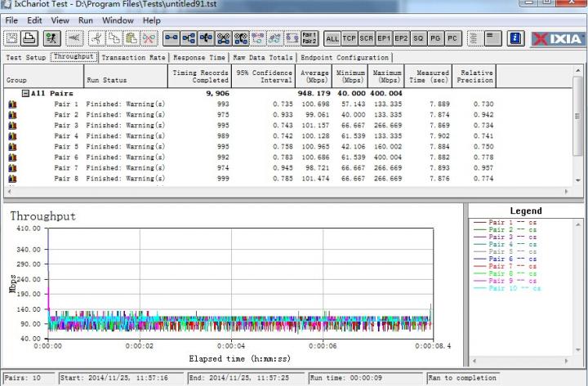Open the Help menu
The height and width of the screenshot is (386, 588).
click(152, 20)
